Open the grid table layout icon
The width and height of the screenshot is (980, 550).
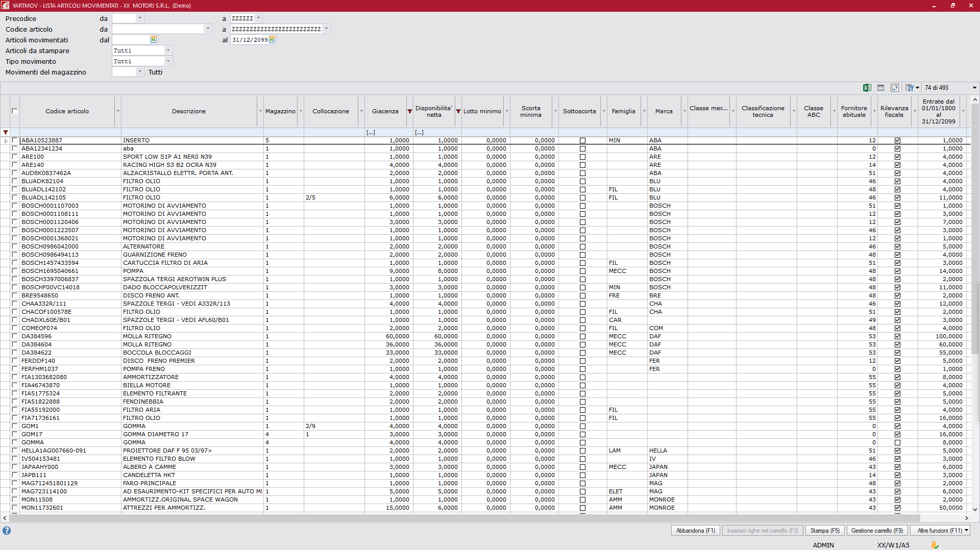coord(880,88)
